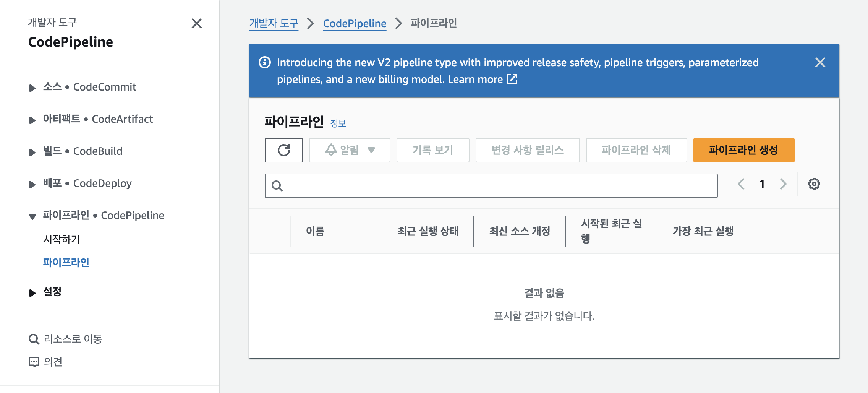
Task: Open external link icon beside Learn more
Action: (512, 79)
